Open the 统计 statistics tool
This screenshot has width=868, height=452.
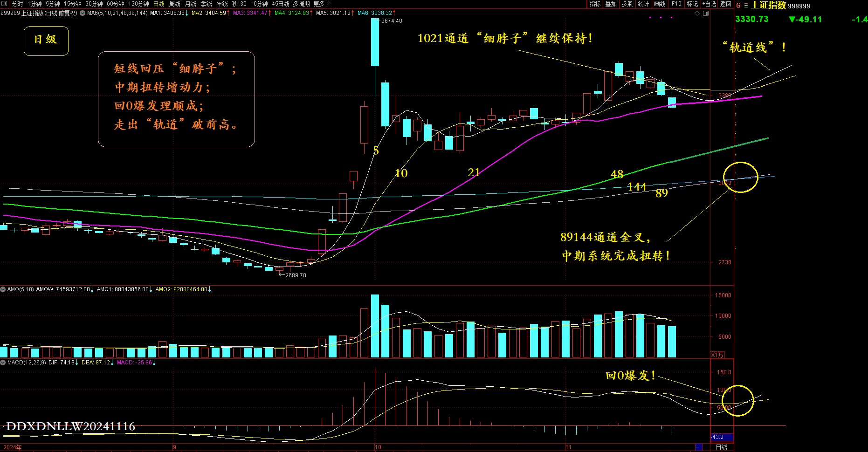pos(643,4)
